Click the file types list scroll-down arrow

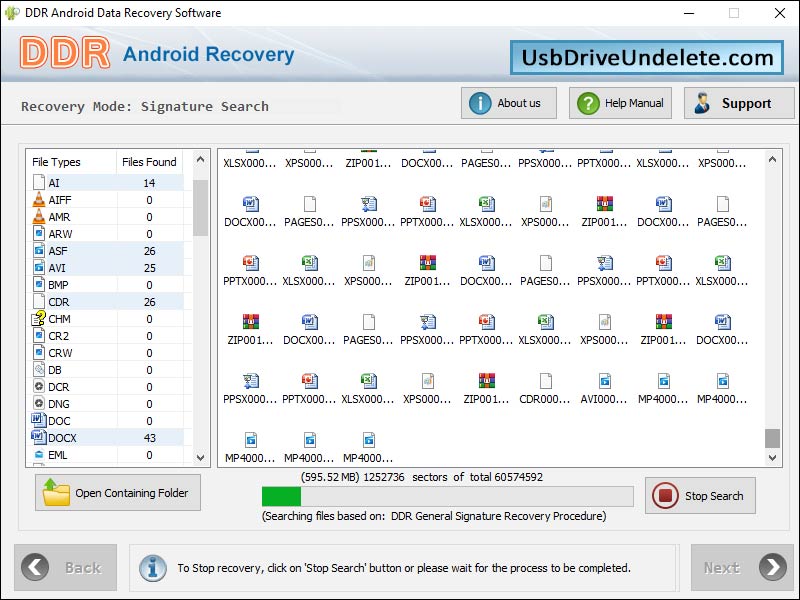(x=201, y=458)
